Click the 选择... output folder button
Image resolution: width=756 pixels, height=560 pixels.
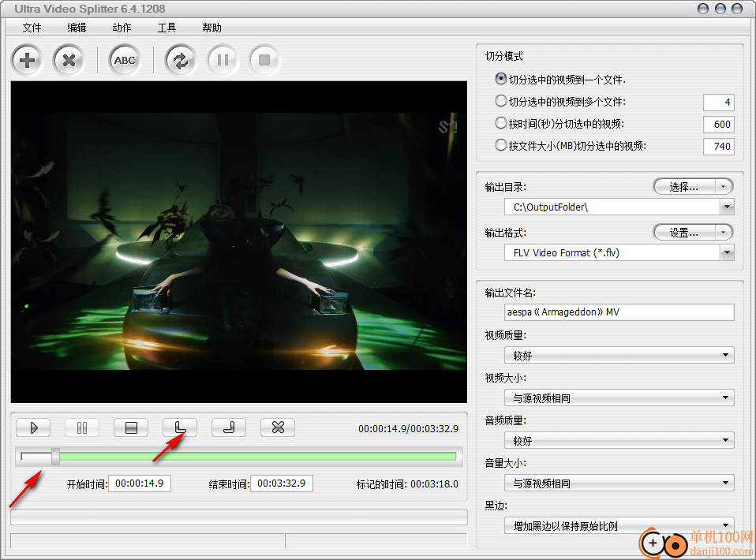pos(684,187)
